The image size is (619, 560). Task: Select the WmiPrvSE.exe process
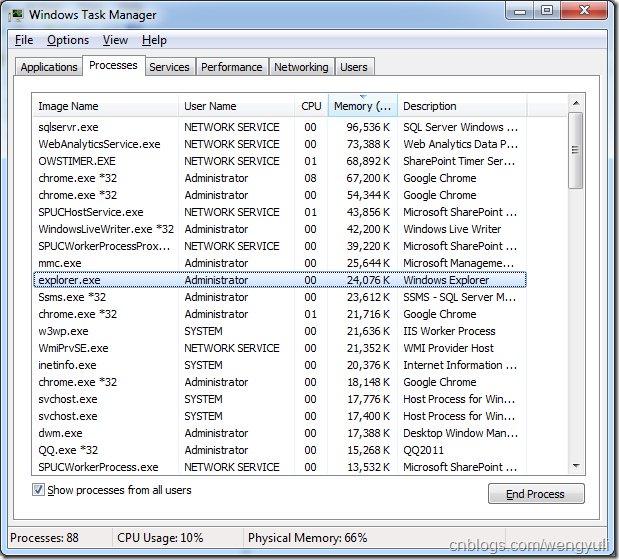[x=279, y=348]
